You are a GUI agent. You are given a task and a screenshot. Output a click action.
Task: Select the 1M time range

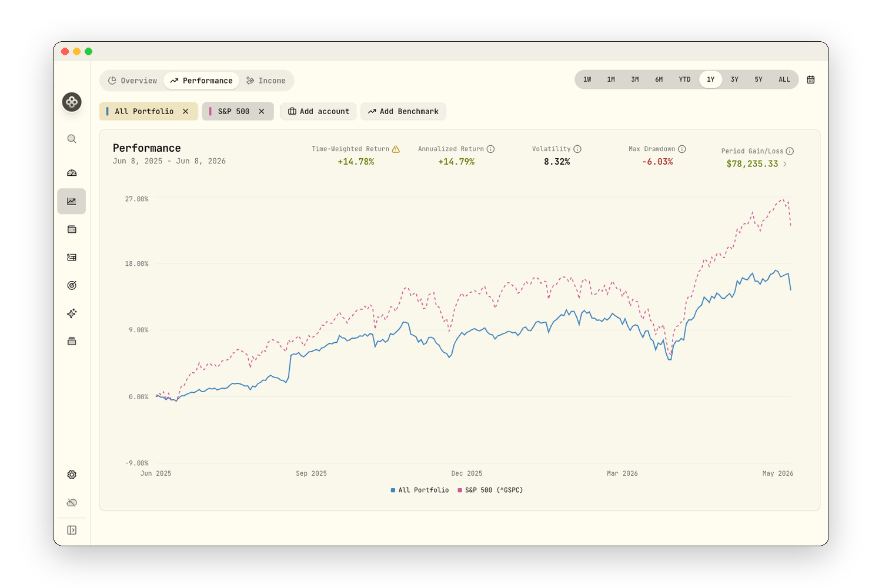point(611,79)
